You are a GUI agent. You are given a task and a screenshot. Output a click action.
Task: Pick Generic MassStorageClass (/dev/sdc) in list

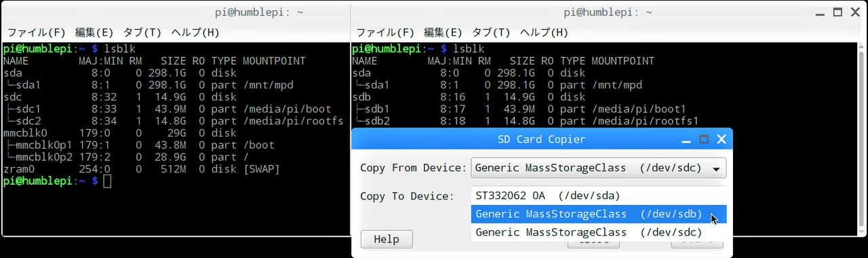pos(598,232)
